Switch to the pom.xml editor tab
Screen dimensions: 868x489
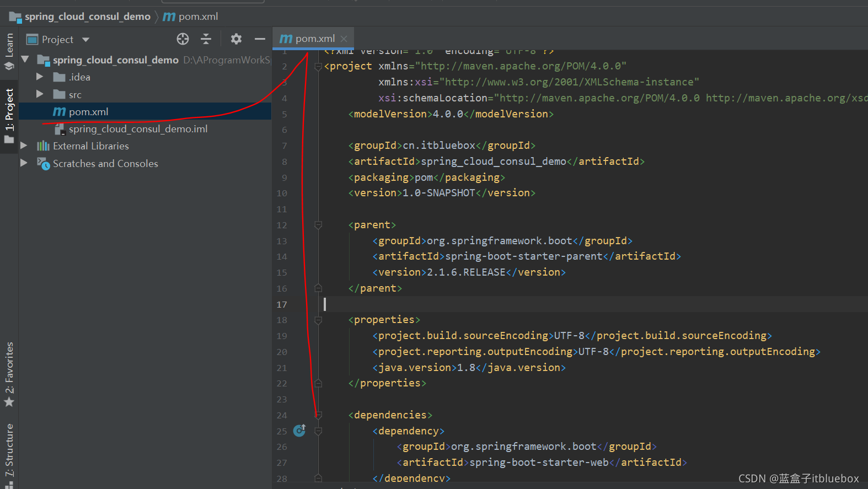tap(314, 39)
